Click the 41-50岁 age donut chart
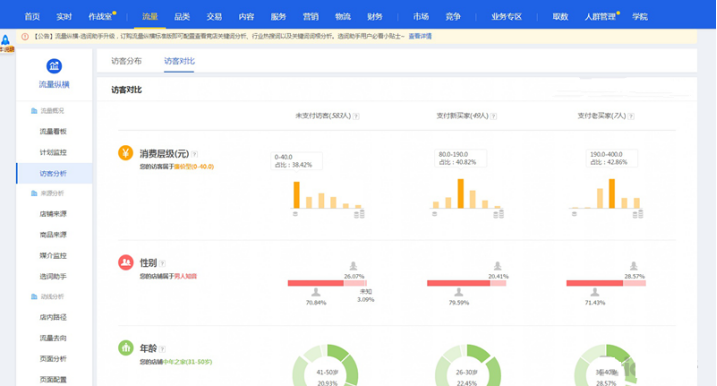717x386 pixels. point(326,365)
